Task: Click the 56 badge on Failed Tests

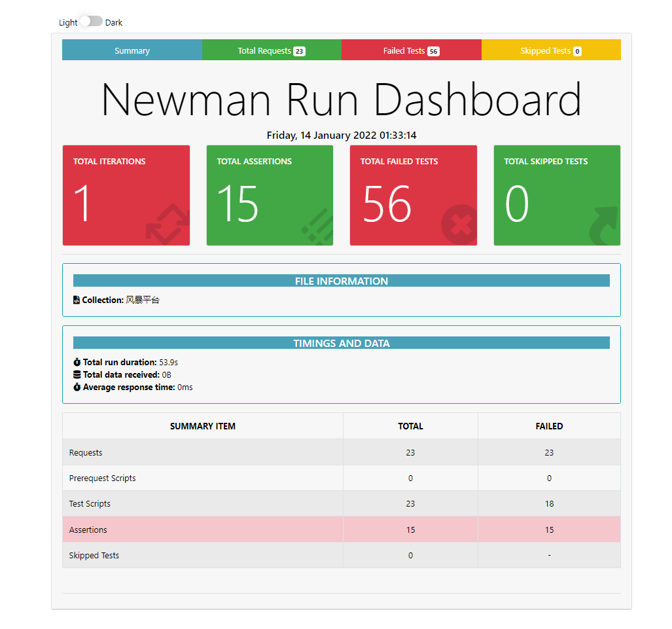Action: click(434, 52)
